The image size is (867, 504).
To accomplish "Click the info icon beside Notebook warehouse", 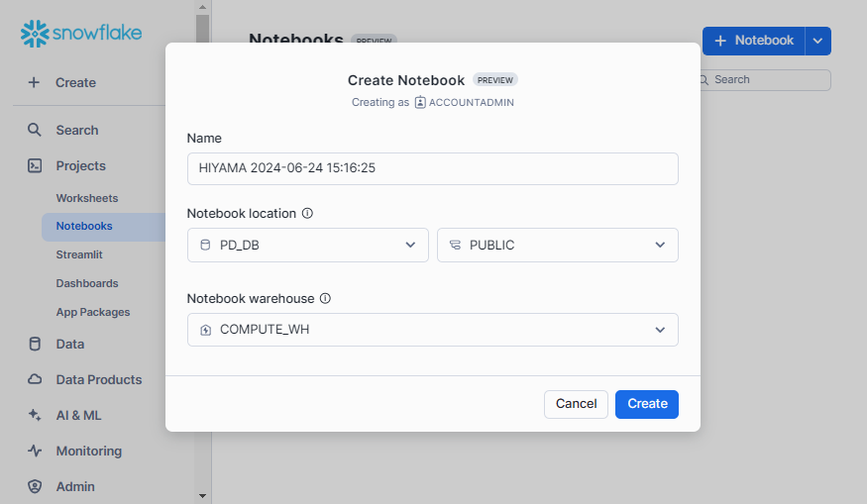I will point(325,298).
